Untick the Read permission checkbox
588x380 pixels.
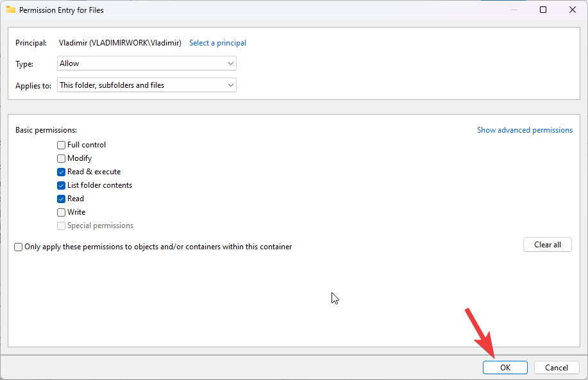point(62,199)
